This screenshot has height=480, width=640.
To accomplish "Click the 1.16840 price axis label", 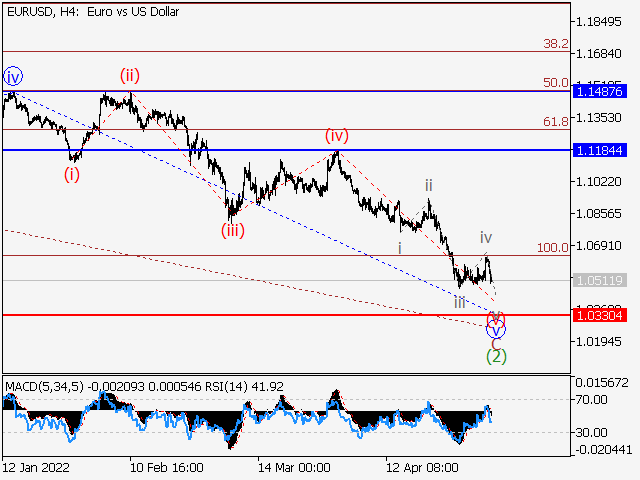I will tap(598, 53).
